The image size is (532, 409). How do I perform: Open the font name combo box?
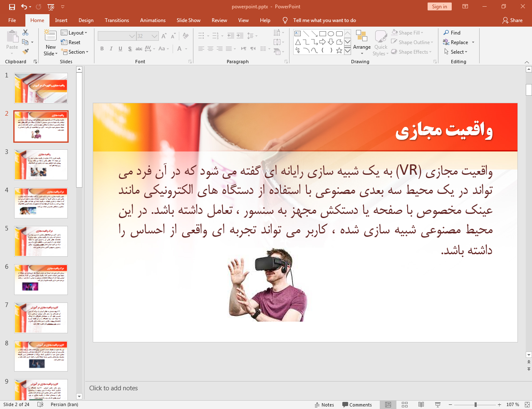tap(117, 36)
